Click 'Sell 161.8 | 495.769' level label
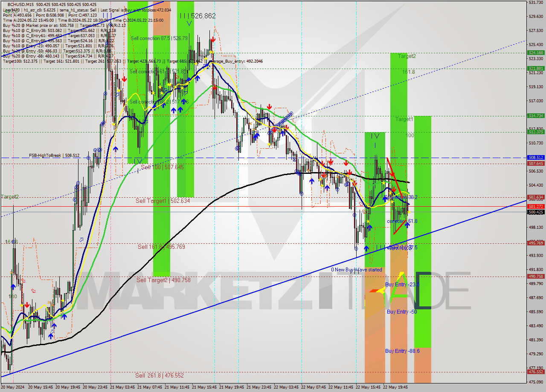The width and height of the screenshot is (546, 392). (x=161, y=247)
